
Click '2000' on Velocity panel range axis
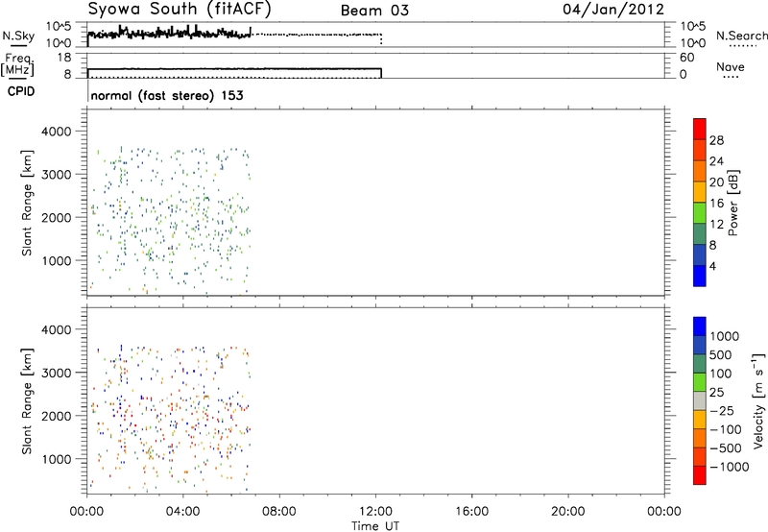click(x=57, y=416)
